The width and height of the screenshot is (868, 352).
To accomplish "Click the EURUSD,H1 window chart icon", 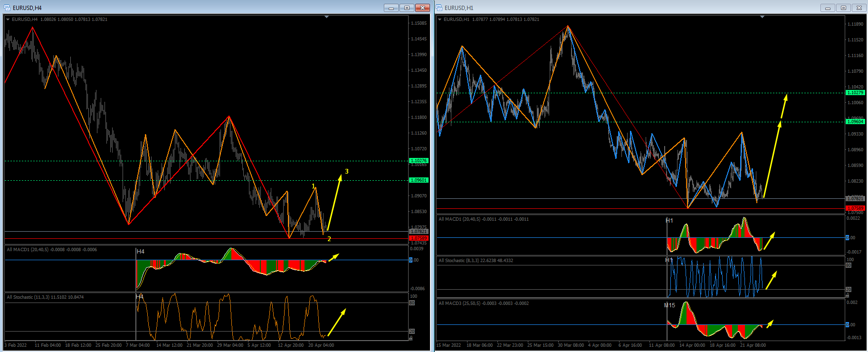I will point(439,8).
